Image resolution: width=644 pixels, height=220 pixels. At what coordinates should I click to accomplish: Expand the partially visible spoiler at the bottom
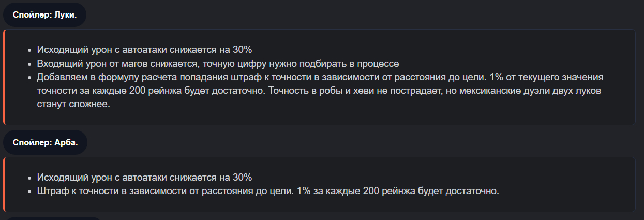52,218
